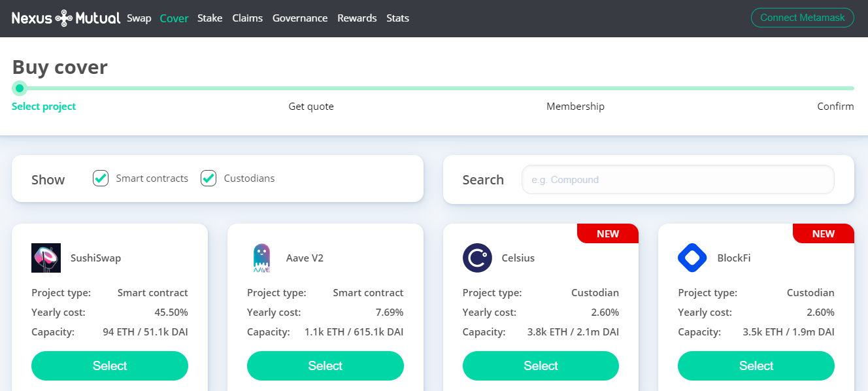Click SushiSwap's Smart contract project type
The image size is (868, 391).
(153, 293)
